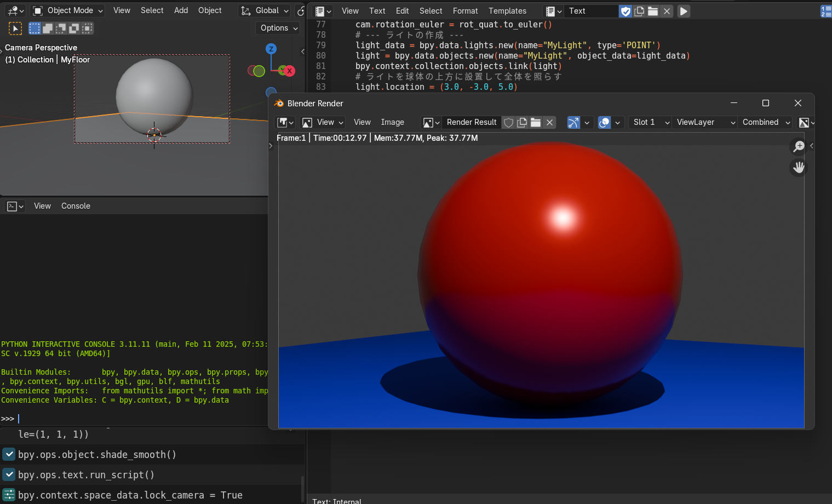
Task: Open the viewport Object menu
Action: click(210, 10)
